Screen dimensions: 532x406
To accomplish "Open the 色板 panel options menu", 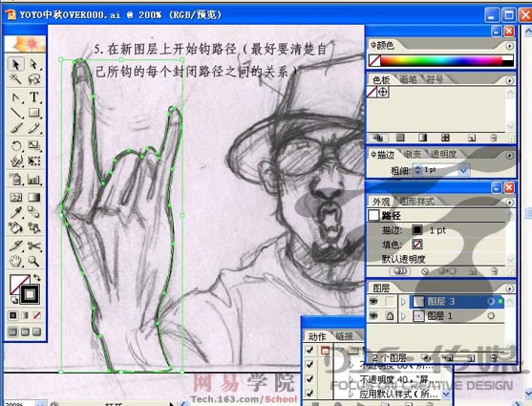I will pos(509,81).
